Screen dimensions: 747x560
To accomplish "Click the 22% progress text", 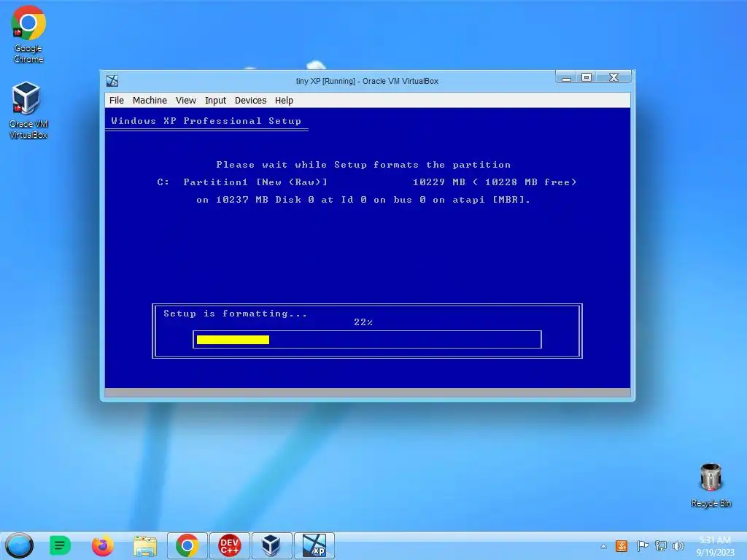I will pos(363,322).
